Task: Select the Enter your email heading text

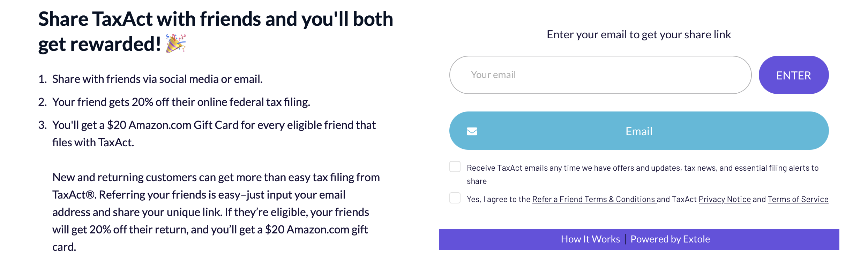Action: point(639,34)
